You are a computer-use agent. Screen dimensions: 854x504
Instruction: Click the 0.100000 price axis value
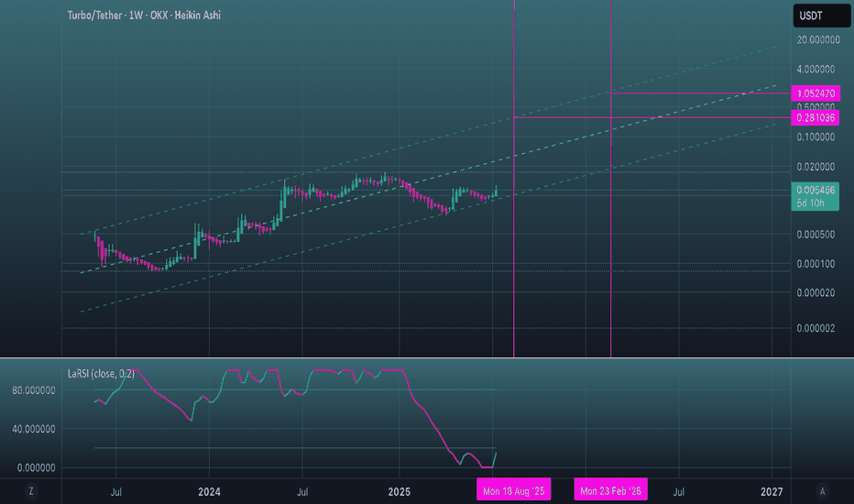816,137
